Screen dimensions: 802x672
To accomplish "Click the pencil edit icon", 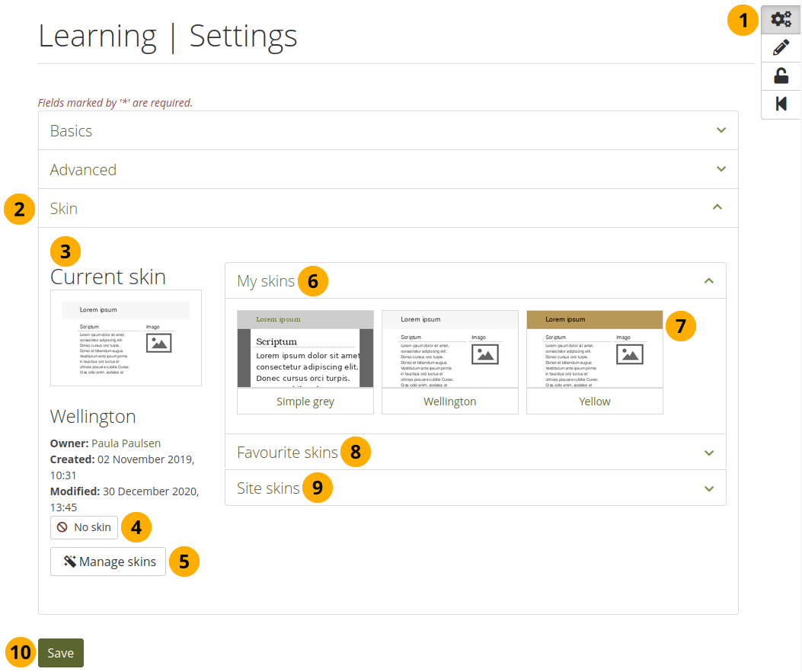I will pos(781,48).
